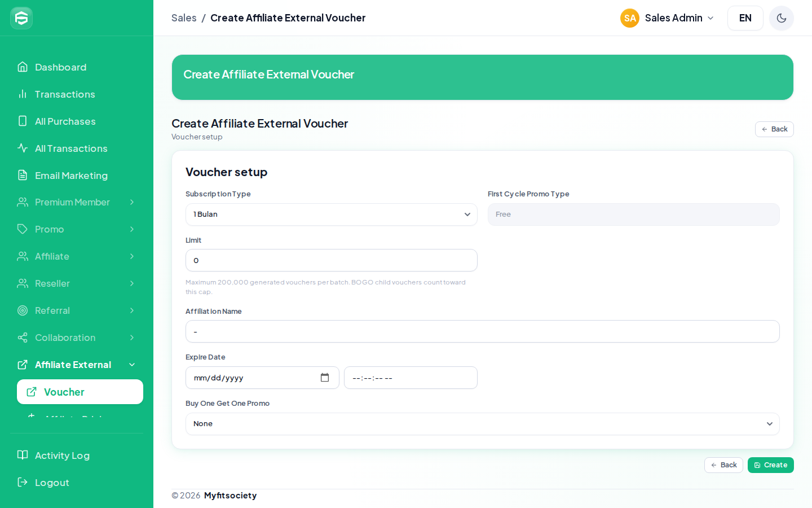Click the Email Marketing document icon
The image size is (812, 508).
click(x=23, y=176)
